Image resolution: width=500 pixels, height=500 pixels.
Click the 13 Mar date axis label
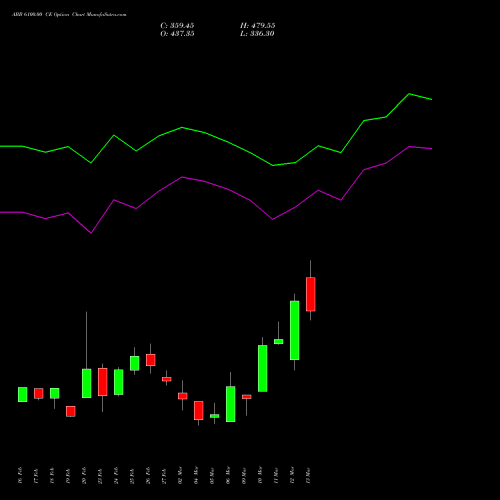pyautogui.click(x=308, y=475)
